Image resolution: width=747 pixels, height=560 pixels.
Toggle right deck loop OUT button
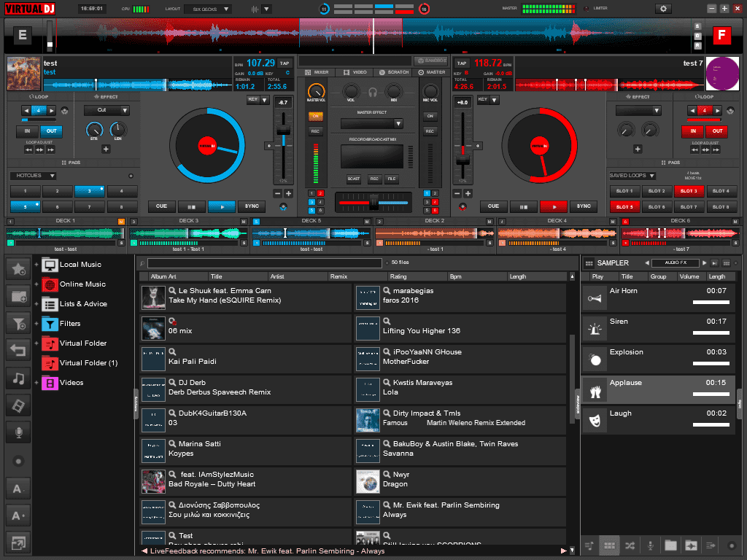click(717, 131)
